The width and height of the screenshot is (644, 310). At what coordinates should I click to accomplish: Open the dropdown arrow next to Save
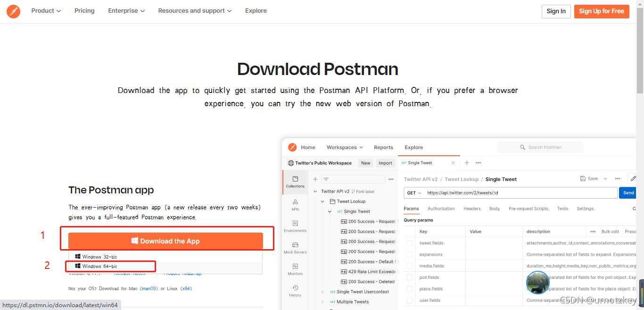(x=605, y=178)
